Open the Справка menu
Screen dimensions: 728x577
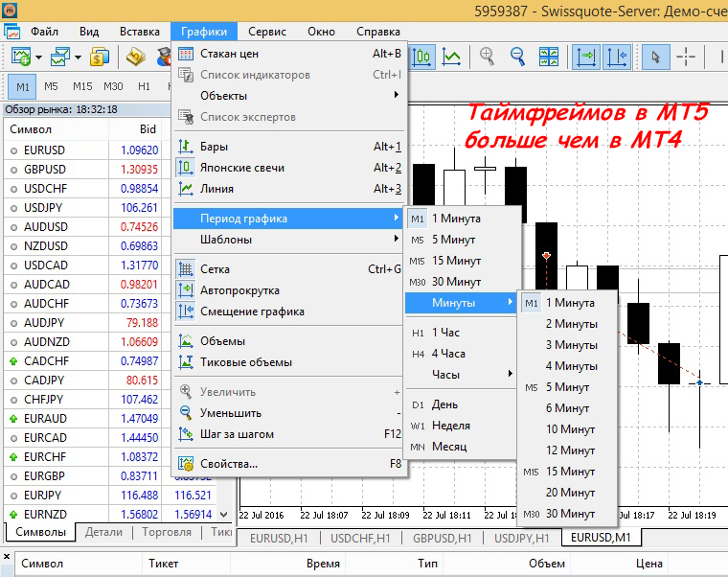pos(378,32)
